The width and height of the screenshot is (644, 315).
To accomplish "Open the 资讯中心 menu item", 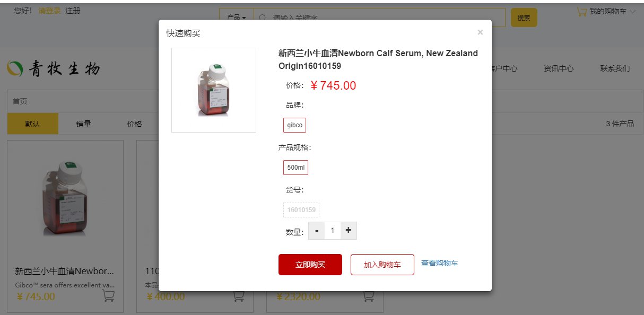I will 559,68.
